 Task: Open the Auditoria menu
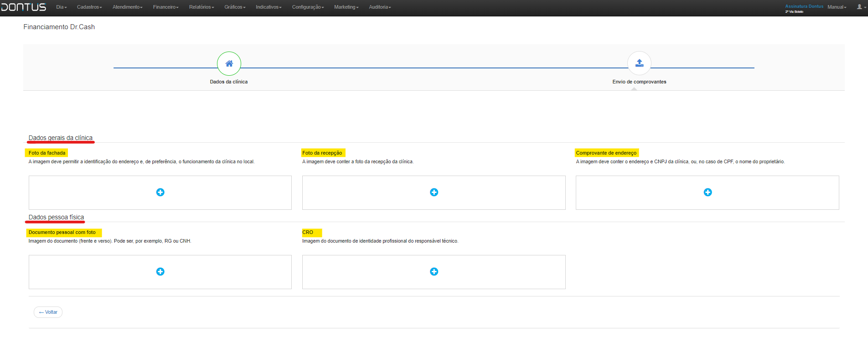pos(380,7)
